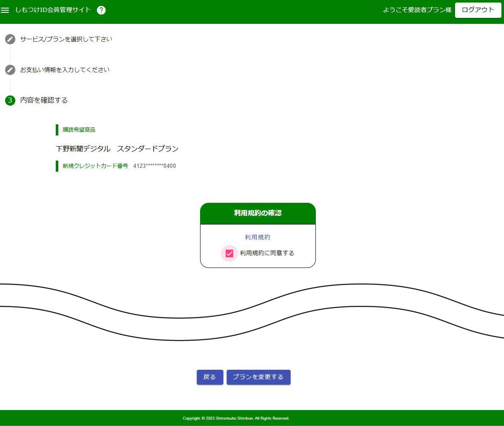Click 下野新聞デジタル スタンダードプラン text

(117, 149)
